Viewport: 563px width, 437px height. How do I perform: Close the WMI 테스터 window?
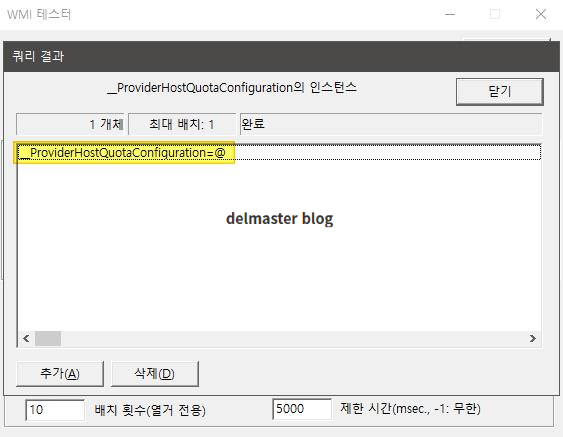pos(540,14)
